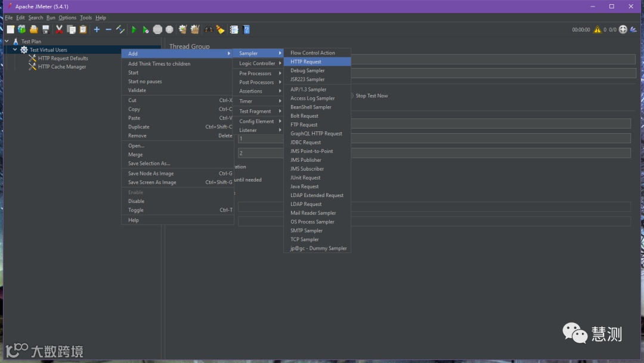Choose JSR223 Sampler entry
Viewport: 644px width, 363px height.
click(317, 79)
